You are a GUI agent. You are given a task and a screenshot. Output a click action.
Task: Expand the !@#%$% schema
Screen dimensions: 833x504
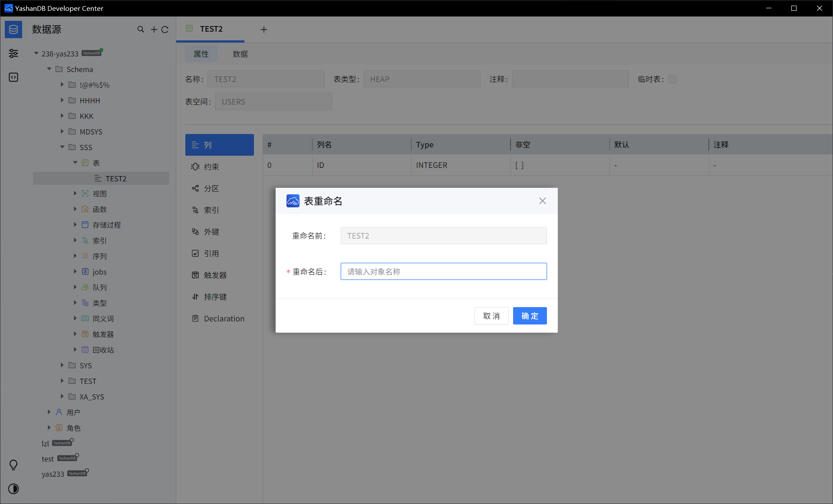click(x=63, y=85)
